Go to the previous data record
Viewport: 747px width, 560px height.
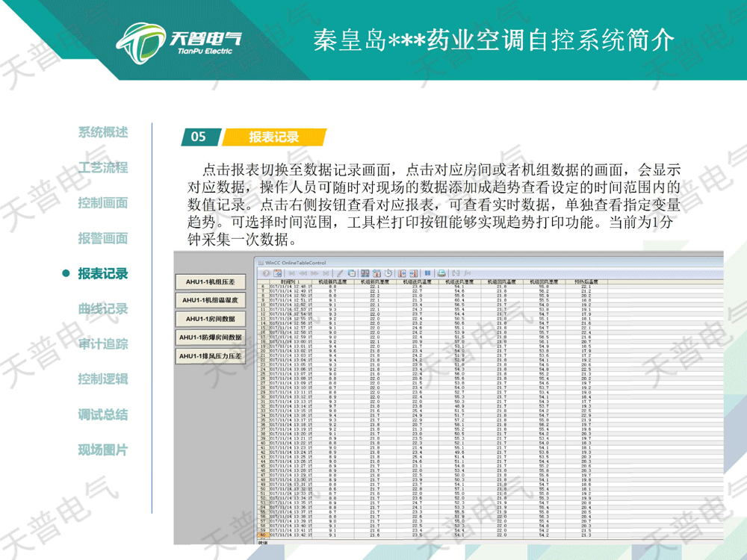click(x=303, y=273)
